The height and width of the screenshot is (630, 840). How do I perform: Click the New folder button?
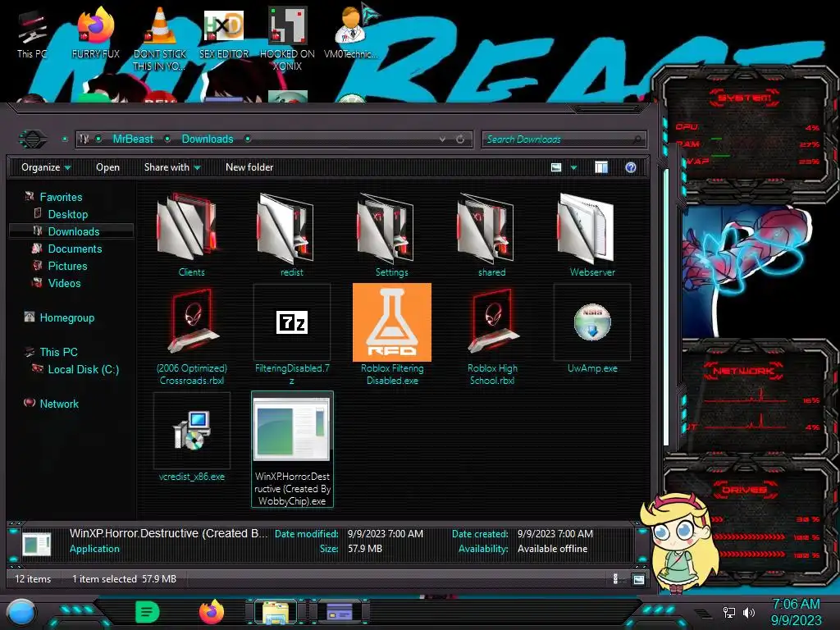pos(249,167)
